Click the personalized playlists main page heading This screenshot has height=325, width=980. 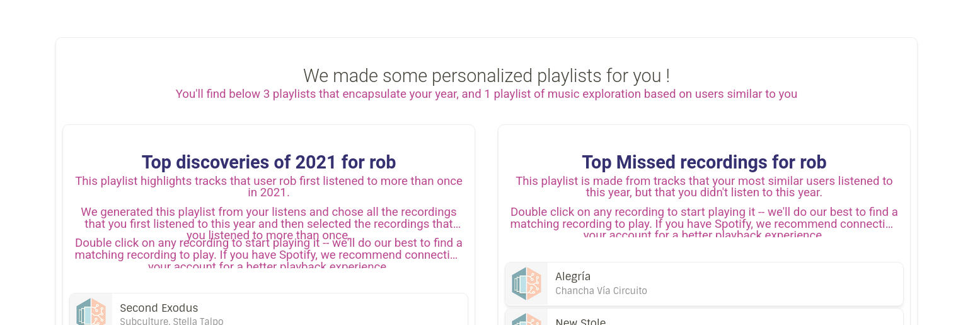[487, 76]
